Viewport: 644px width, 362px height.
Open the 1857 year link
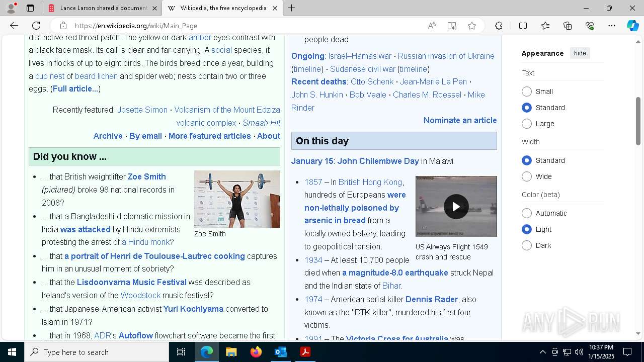coord(313,182)
